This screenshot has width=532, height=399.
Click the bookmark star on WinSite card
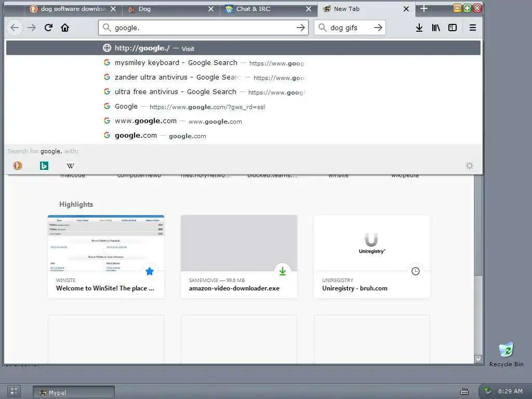coord(150,271)
